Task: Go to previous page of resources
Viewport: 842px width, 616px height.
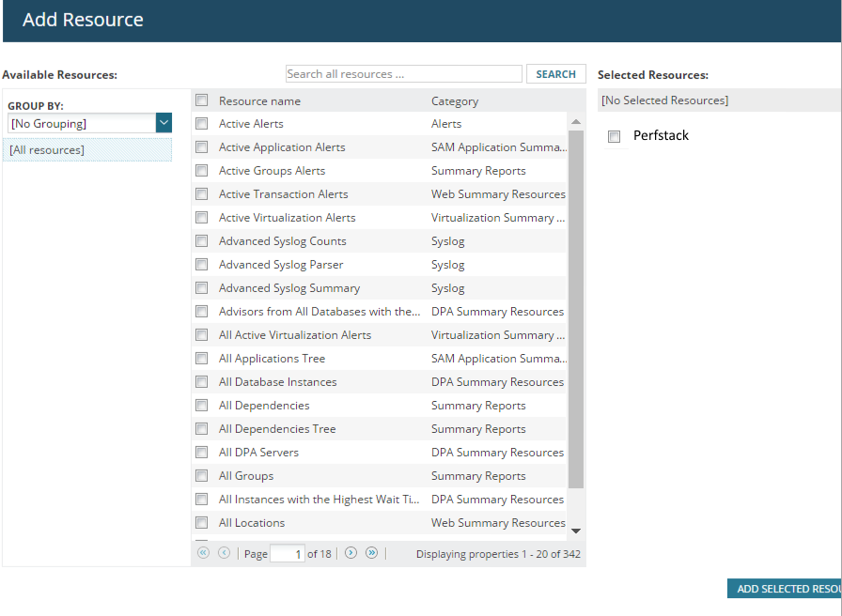Action: (x=224, y=553)
